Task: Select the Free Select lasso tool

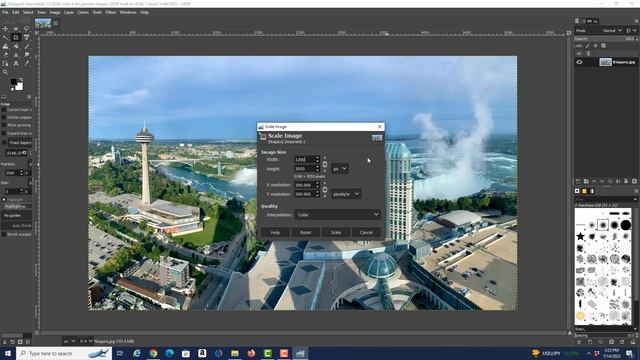Action: pyautogui.click(x=27, y=29)
